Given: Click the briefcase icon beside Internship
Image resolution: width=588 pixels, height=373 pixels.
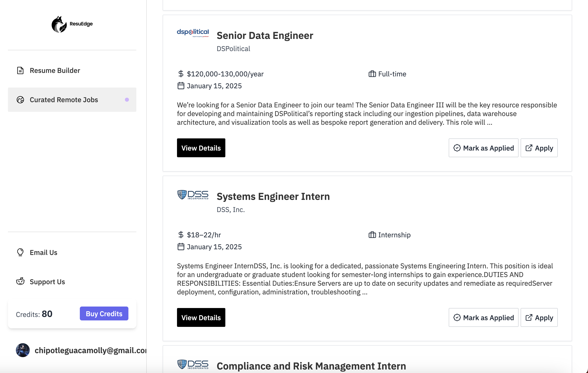Looking at the screenshot, I should point(372,235).
